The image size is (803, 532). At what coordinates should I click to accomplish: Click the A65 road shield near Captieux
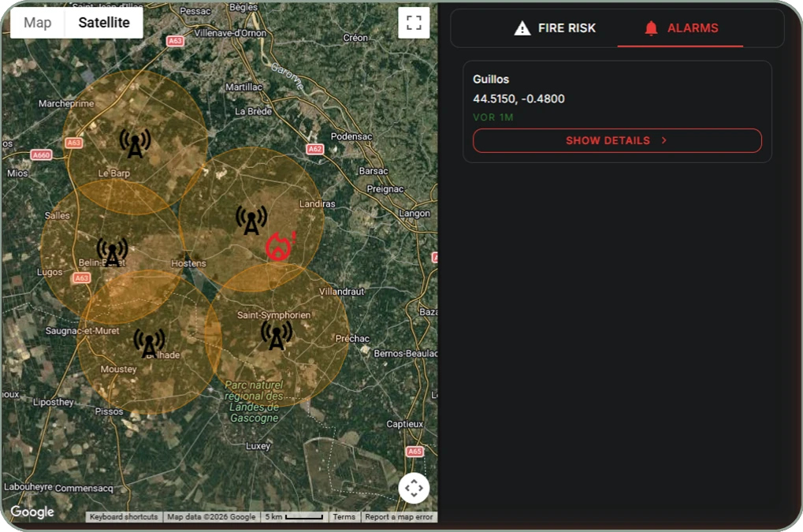point(415,451)
